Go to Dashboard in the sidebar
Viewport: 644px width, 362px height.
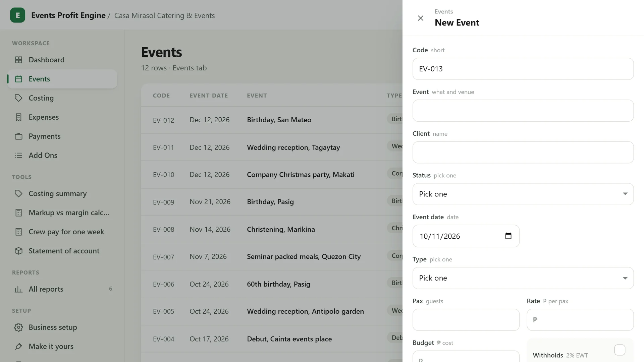pos(62,60)
